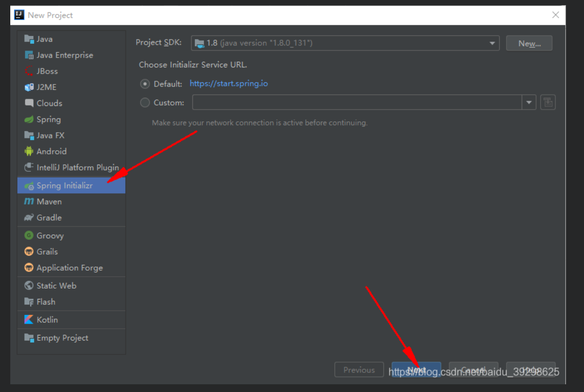Select the Java FX list entry
This screenshot has height=392, width=584.
coord(72,135)
